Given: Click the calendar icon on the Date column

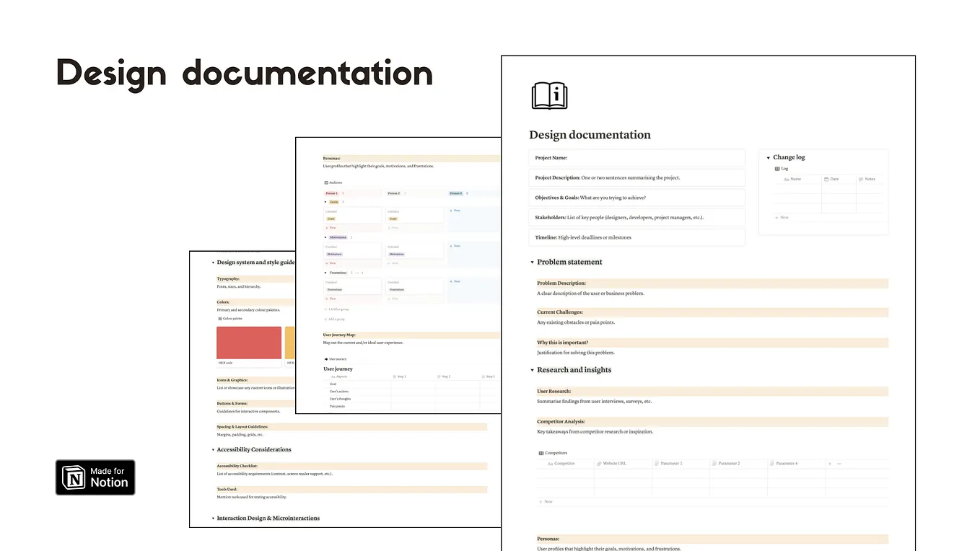Looking at the screenshot, I should click(x=827, y=179).
